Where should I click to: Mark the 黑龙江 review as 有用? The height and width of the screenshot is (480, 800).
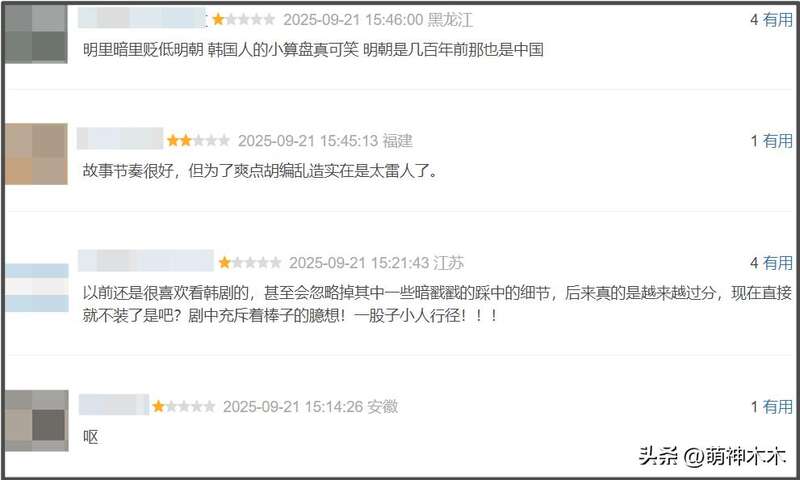778,20
